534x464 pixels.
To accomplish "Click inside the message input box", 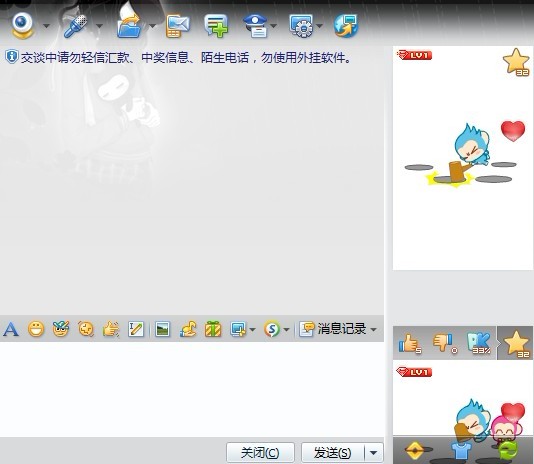I will pyautogui.click(x=192, y=389).
